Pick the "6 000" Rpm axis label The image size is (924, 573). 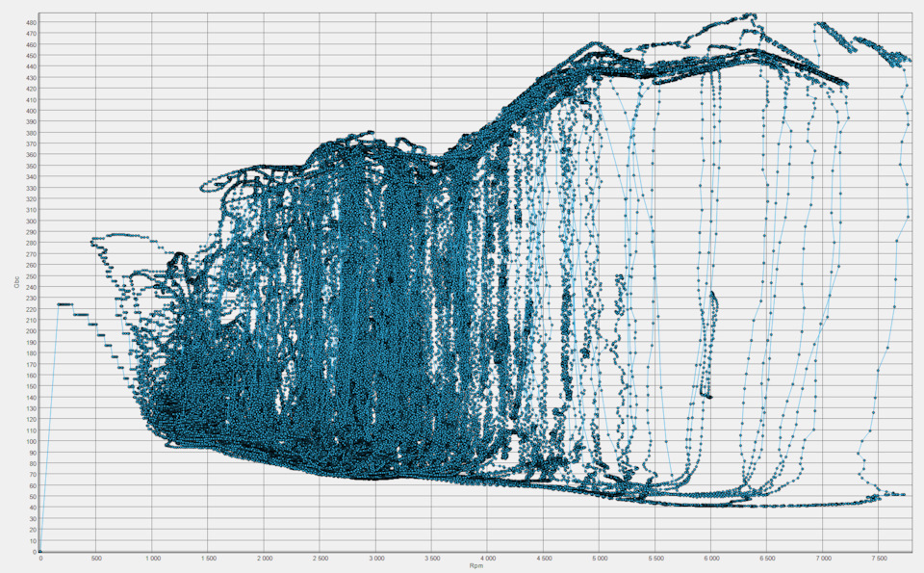tap(711, 558)
